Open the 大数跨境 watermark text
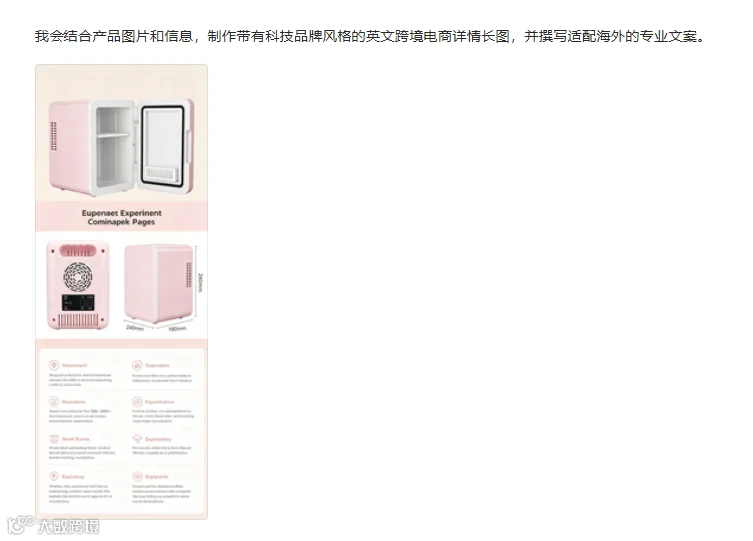The image size is (753, 541). click(69, 527)
